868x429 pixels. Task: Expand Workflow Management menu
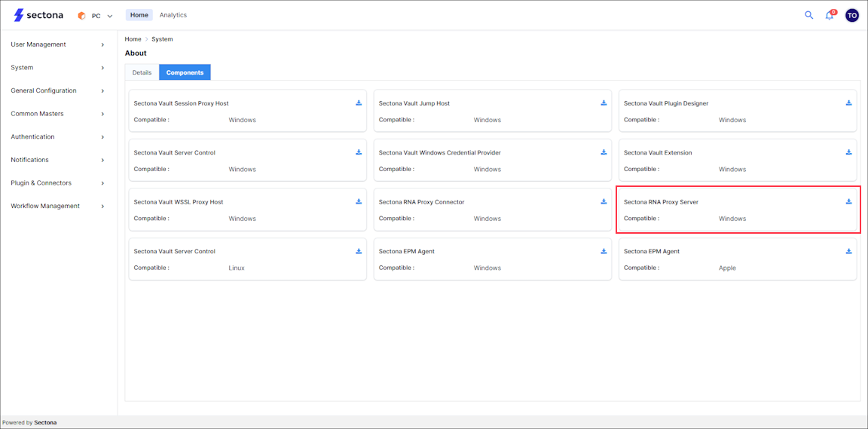click(58, 206)
